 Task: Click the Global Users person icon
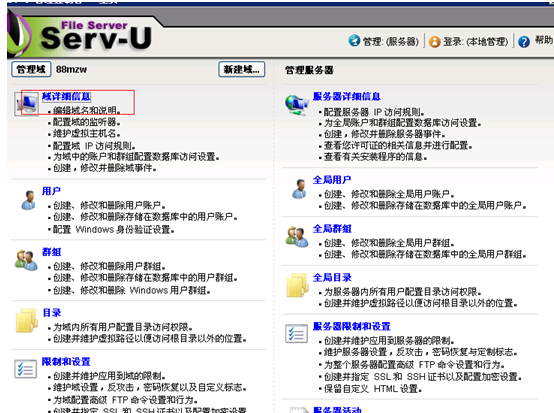[300, 189]
